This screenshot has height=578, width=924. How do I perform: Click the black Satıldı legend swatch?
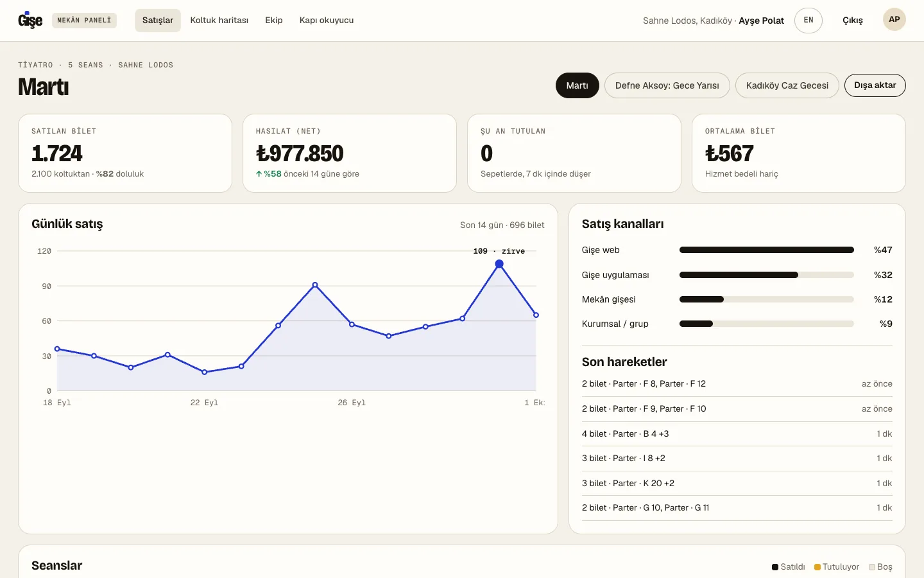pyautogui.click(x=775, y=567)
